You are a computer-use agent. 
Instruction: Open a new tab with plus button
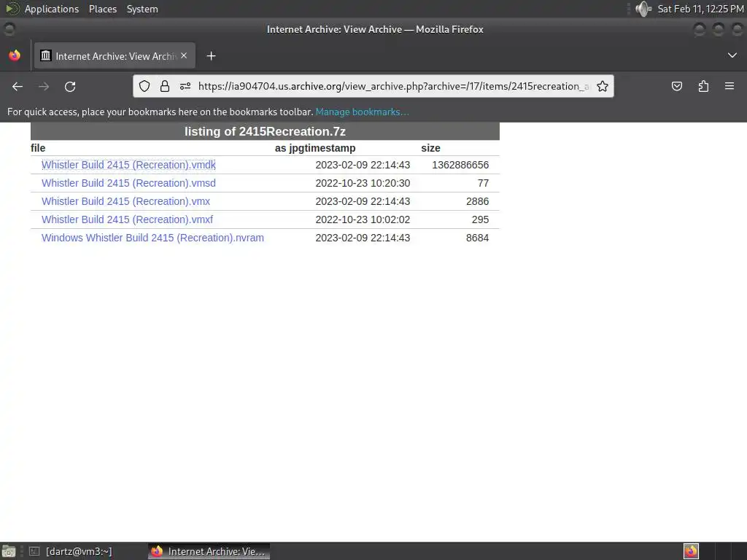coord(211,56)
